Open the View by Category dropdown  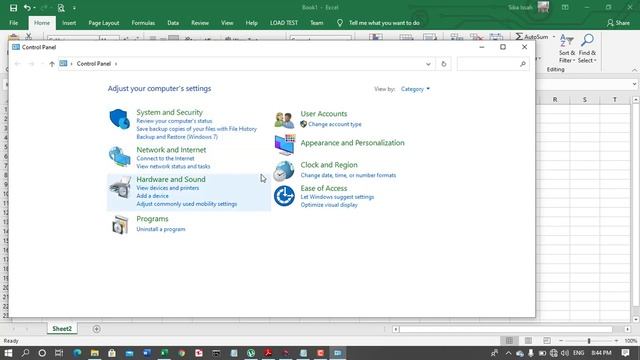[415, 89]
